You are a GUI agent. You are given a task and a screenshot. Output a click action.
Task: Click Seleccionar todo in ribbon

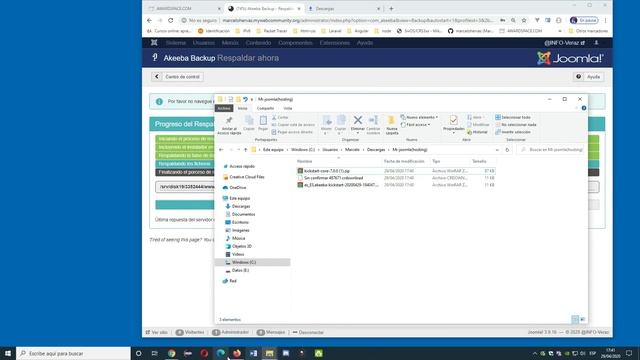pyautogui.click(x=513, y=118)
